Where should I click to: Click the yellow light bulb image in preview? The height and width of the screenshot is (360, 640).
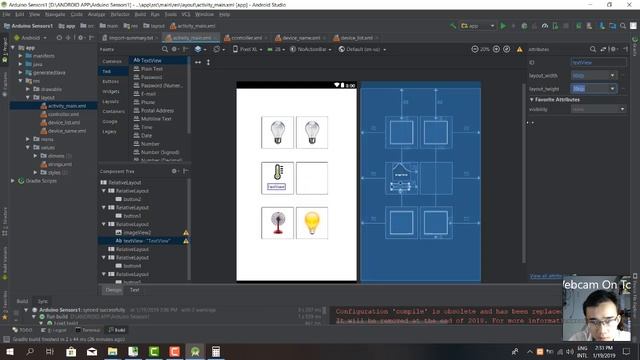point(312,223)
